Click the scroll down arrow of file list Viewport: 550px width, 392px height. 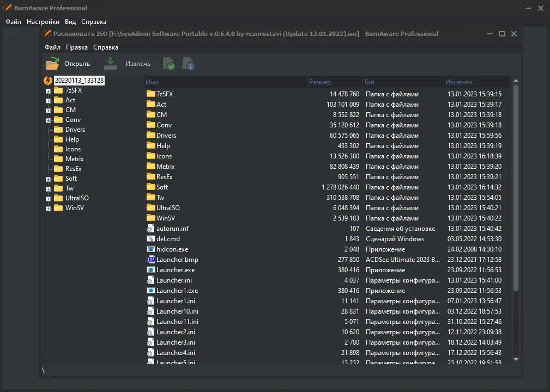(516, 359)
